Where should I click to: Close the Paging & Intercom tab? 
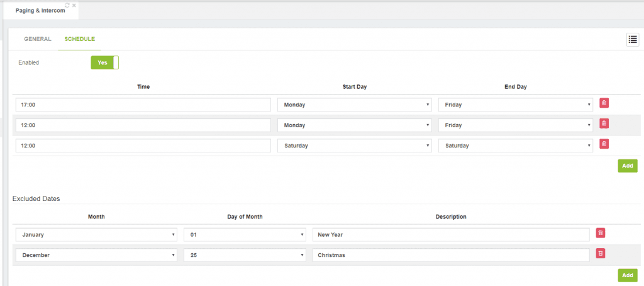click(74, 5)
